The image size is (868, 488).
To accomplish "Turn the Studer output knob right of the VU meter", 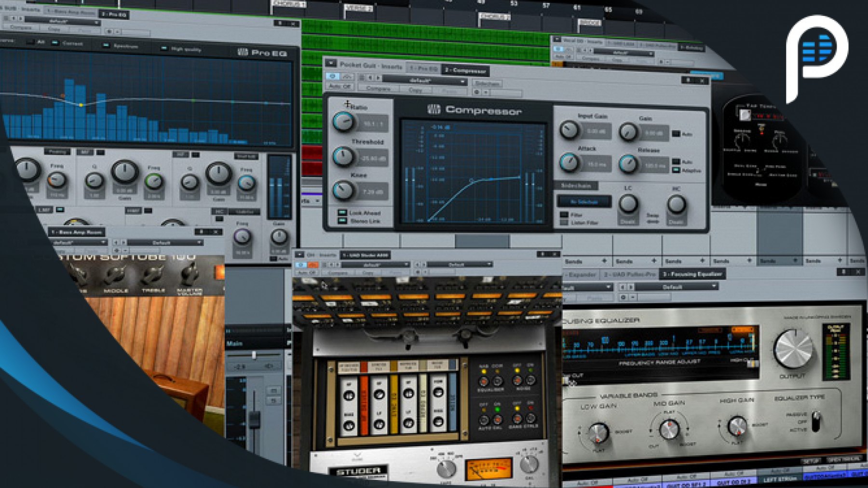I will tap(529, 464).
